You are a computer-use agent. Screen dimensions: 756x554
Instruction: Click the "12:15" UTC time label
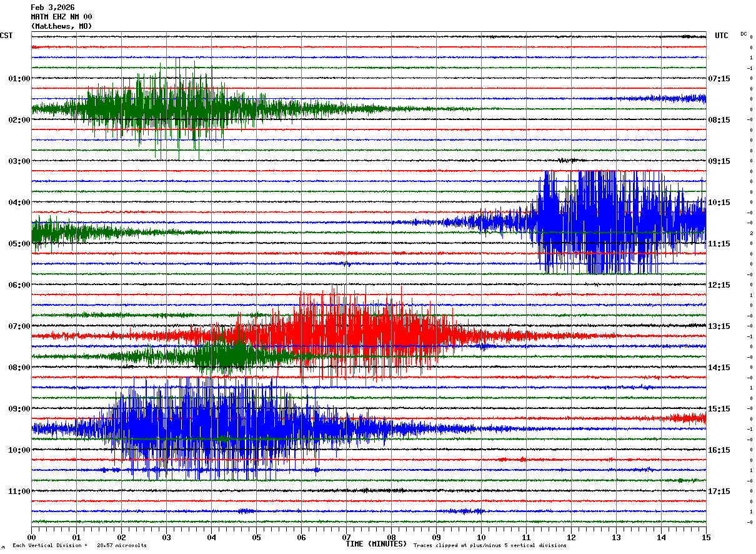[x=719, y=285]
